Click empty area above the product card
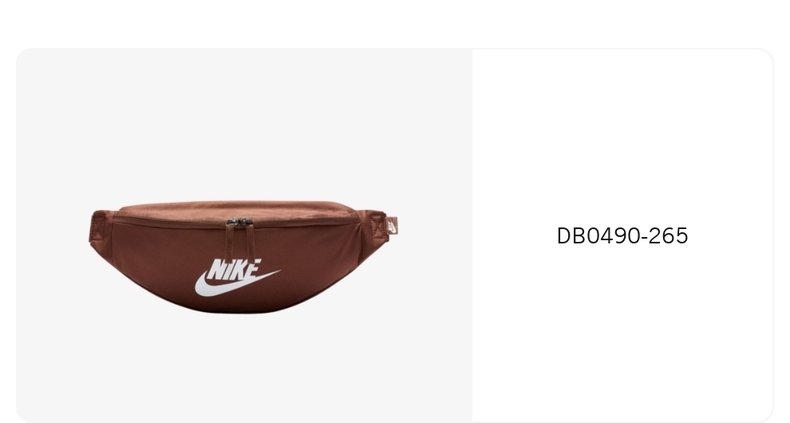The image size is (790, 423). tap(395, 23)
